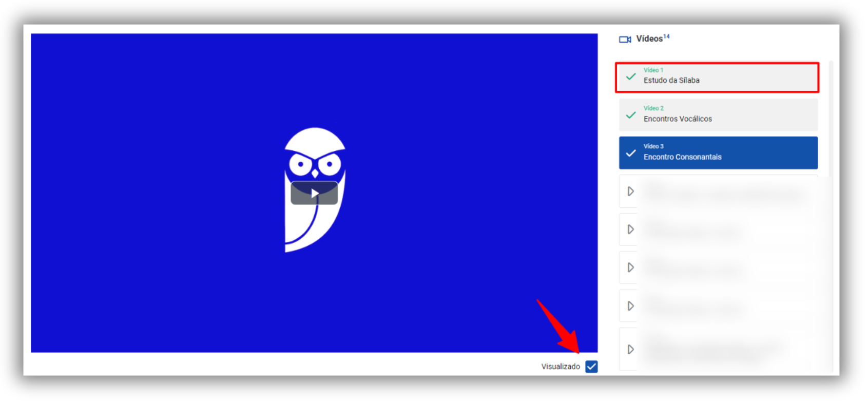Click the Vídeos heading text
868x401 pixels.
pyautogui.click(x=649, y=39)
